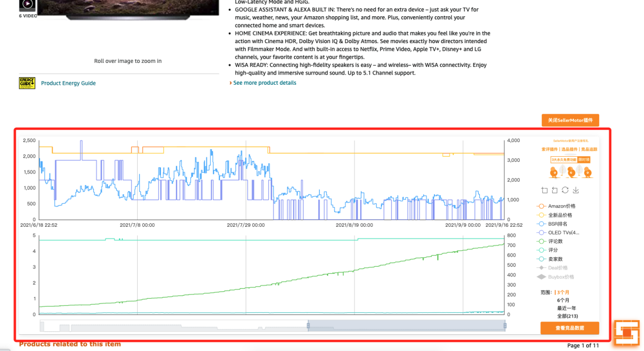Click the selected window of data zoom slider
The width and height of the screenshot is (644, 351).
click(406, 326)
